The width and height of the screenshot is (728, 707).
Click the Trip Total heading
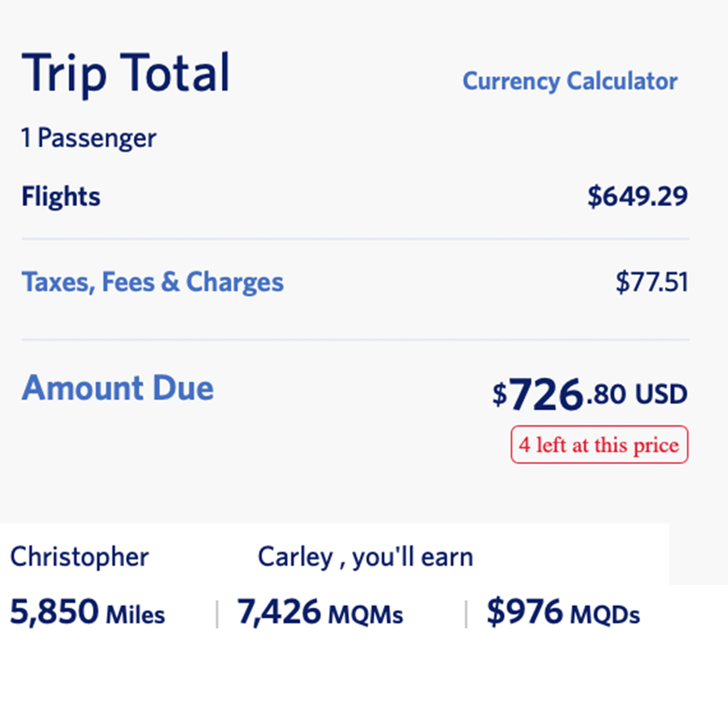(x=126, y=74)
